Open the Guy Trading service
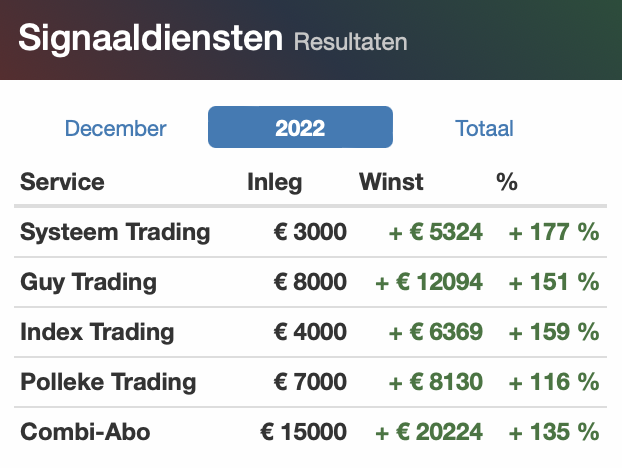 pos(88,282)
